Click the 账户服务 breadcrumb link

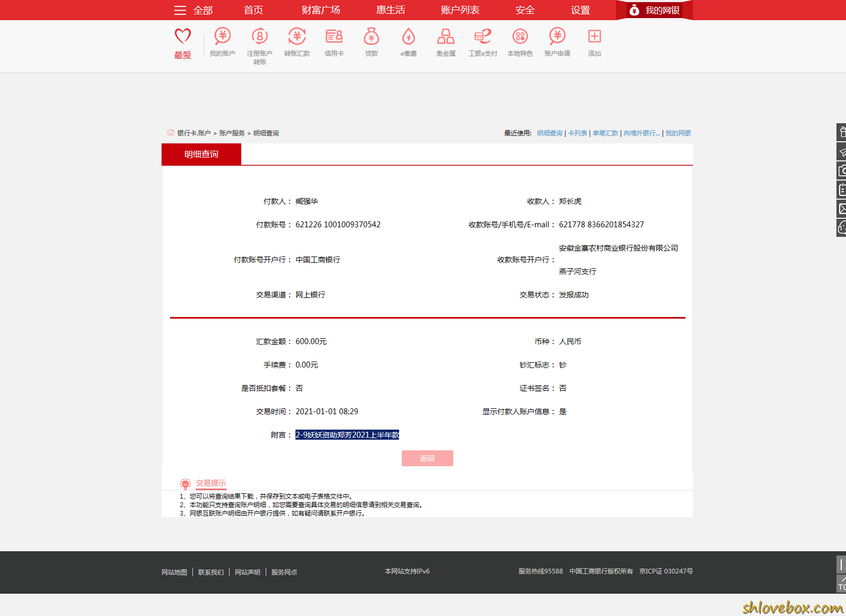(232, 133)
